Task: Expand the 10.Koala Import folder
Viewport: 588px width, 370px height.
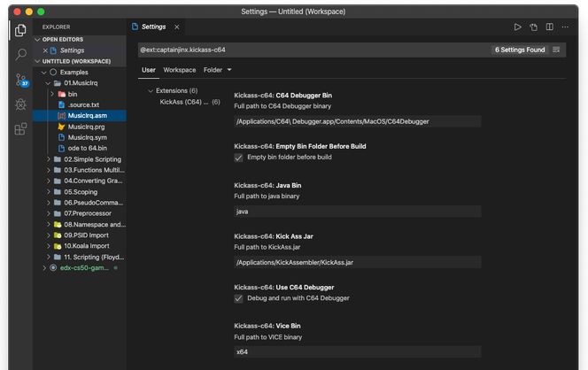Action: click(x=49, y=246)
